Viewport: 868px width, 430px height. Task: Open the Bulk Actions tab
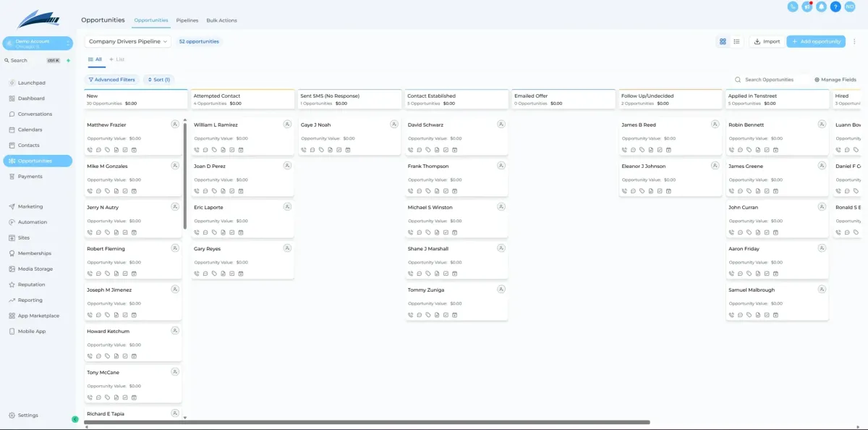pos(221,20)
